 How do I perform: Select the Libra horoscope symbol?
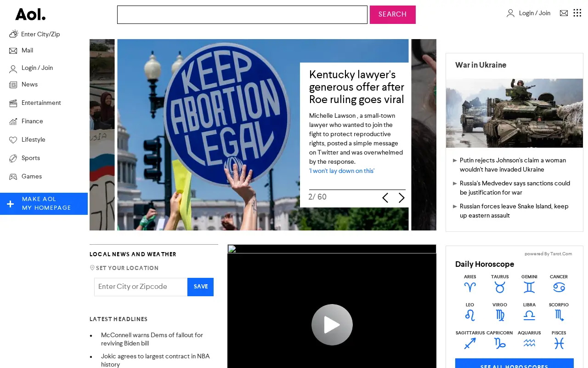click(529, 316)
